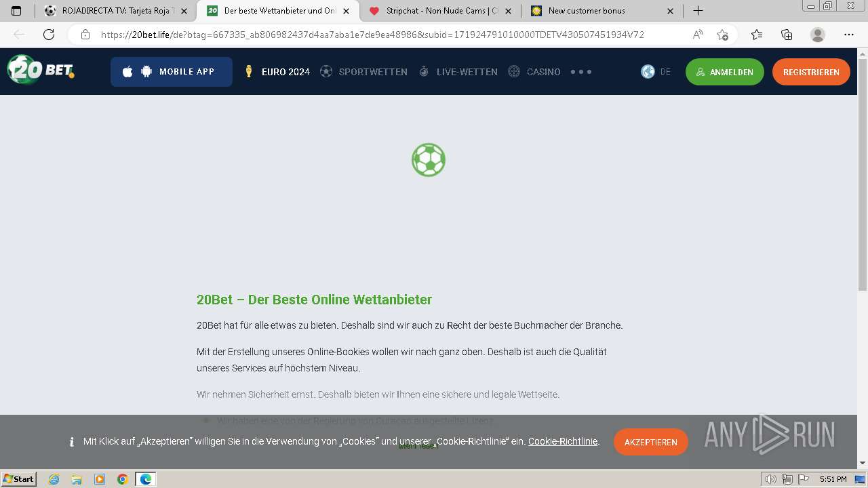Screen dimensions: 868x488
Task: Open Edge Settings and more menu
Action: pos(849,35)
